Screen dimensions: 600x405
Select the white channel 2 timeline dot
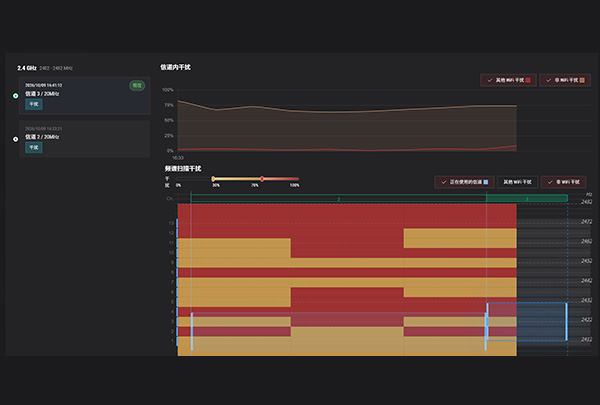15,139
